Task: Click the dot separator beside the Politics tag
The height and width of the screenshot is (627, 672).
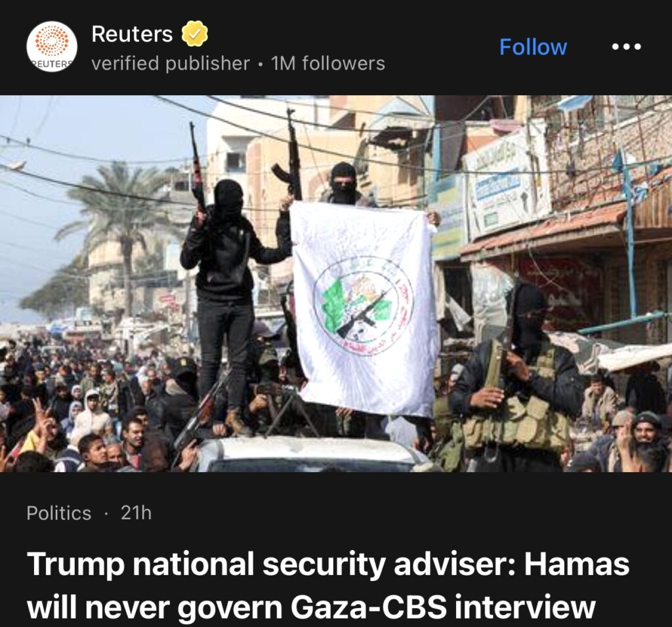Action: click(x=106, y=513)
